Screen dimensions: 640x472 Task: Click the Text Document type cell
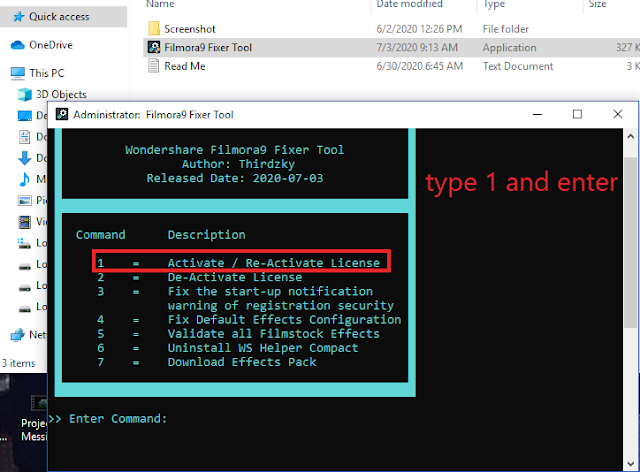click(x=518, y=66)
